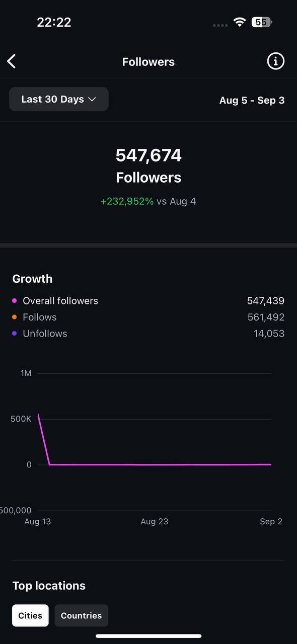Tap the back arrow icon
The height and width of the screenshot is (644, 297).
[x=12, y=61]
